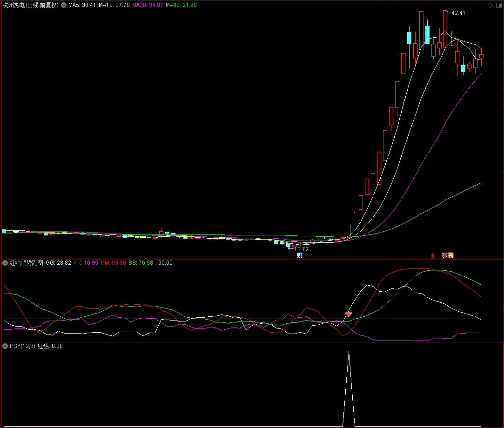Screen dimensions: 504x428
Task: Select the 红钻顺势副图 indicator name
Action: [27, 263]
